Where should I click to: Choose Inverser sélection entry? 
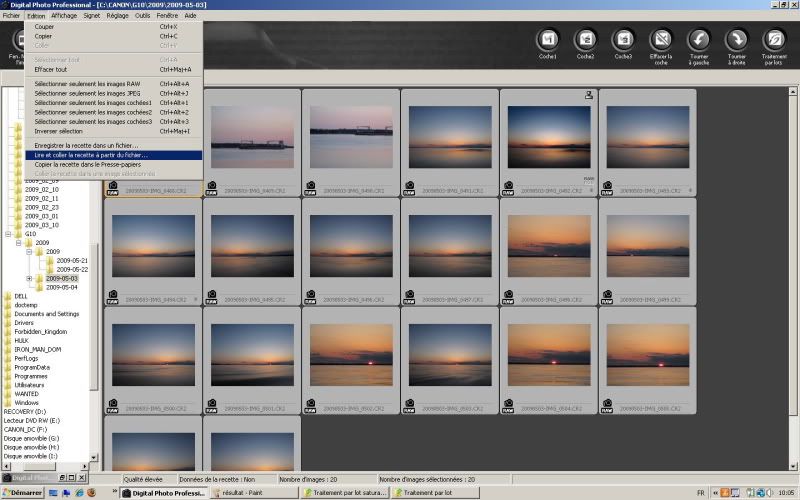[114, 131]
